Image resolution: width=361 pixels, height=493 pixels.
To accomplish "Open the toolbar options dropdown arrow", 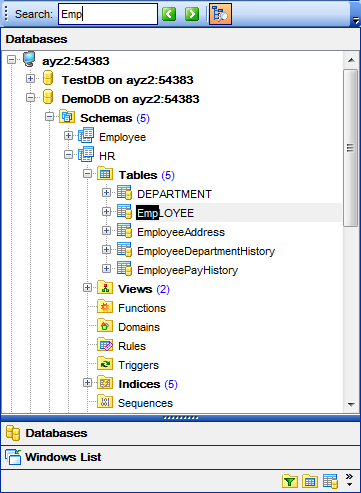I will pos(356,21).
